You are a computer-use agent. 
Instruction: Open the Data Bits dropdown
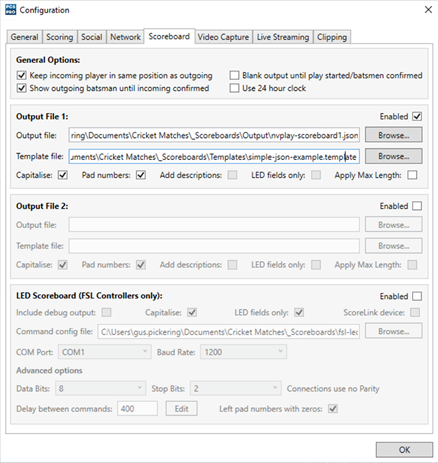tap(100, 388)
